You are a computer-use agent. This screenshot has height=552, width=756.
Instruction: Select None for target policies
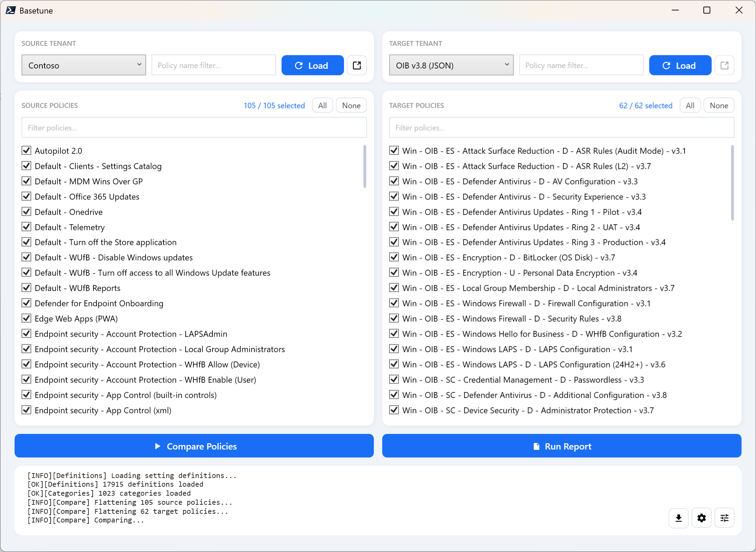(719, 105)
